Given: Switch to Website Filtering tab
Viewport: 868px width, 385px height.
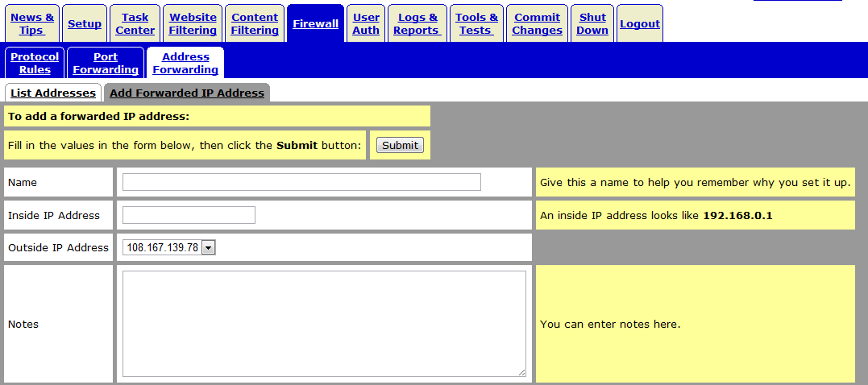Looking at the screenshot, I should (x=193, y=23).
